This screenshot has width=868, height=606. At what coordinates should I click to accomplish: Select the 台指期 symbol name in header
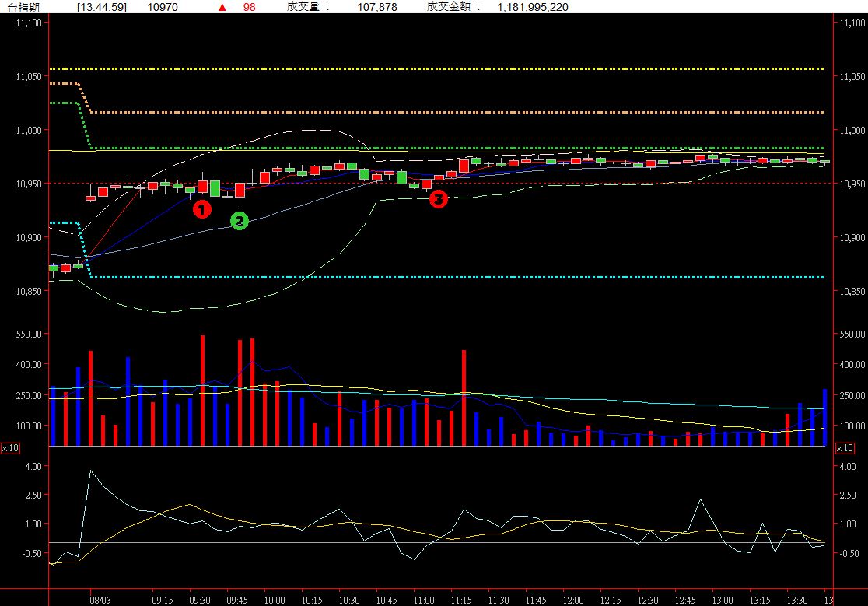pos(23,7)
